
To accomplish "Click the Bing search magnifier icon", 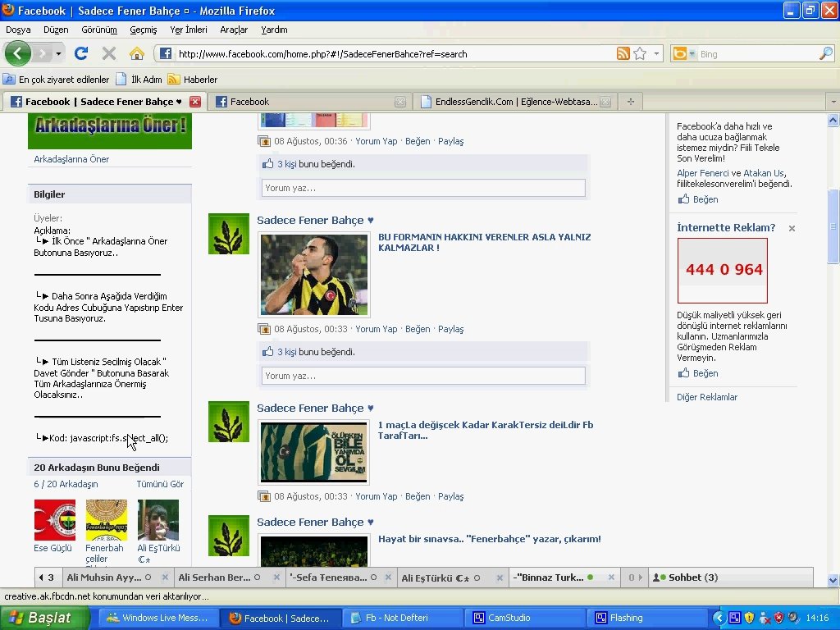I will pyautogui.click(x=826, y=53).
